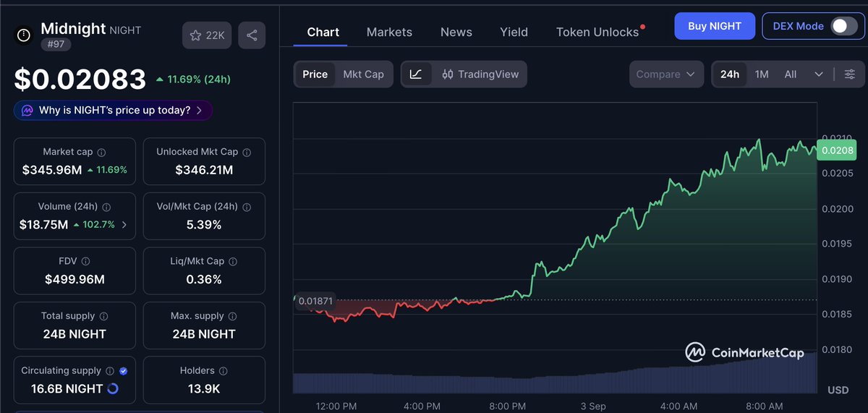
Task: Expand the more time ranges chevron
Action: [x=819, y=74]
